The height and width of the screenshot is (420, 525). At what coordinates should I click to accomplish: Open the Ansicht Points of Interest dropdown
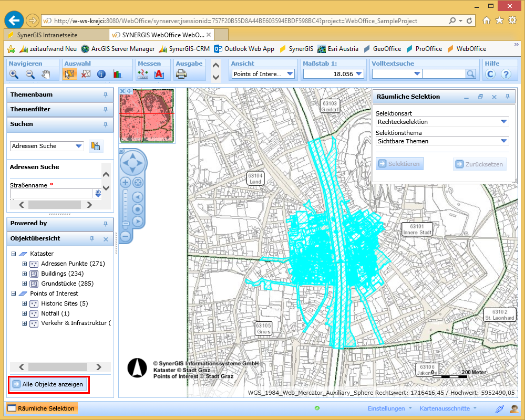[x=290, y=74]
